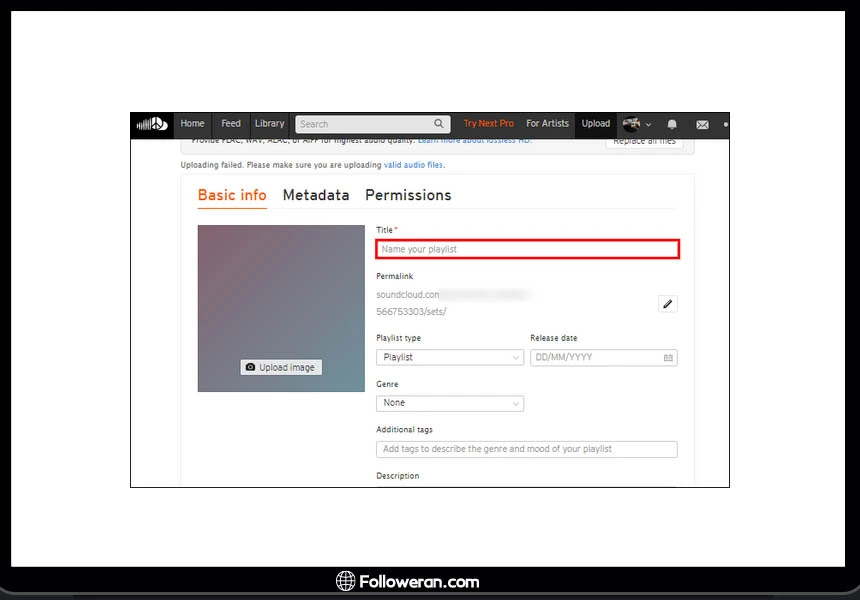The image size is (860, 600).
Task: Open the messages envelope icon
Action: click(702, 124)
